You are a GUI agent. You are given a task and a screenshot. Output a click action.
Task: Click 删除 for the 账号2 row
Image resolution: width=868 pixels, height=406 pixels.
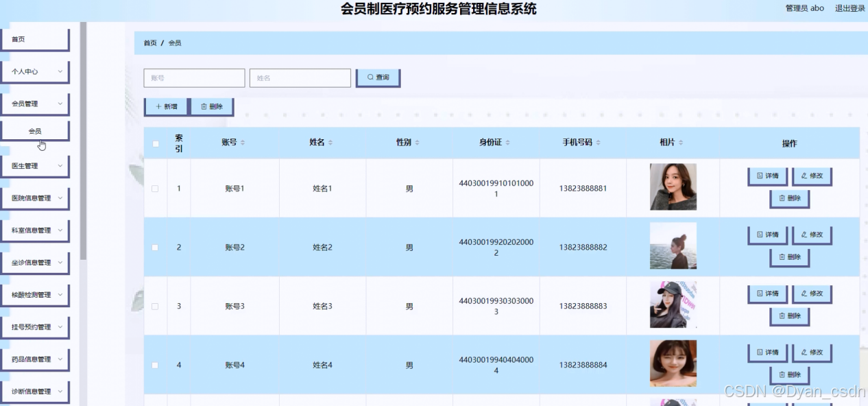(x=790, y=257)
